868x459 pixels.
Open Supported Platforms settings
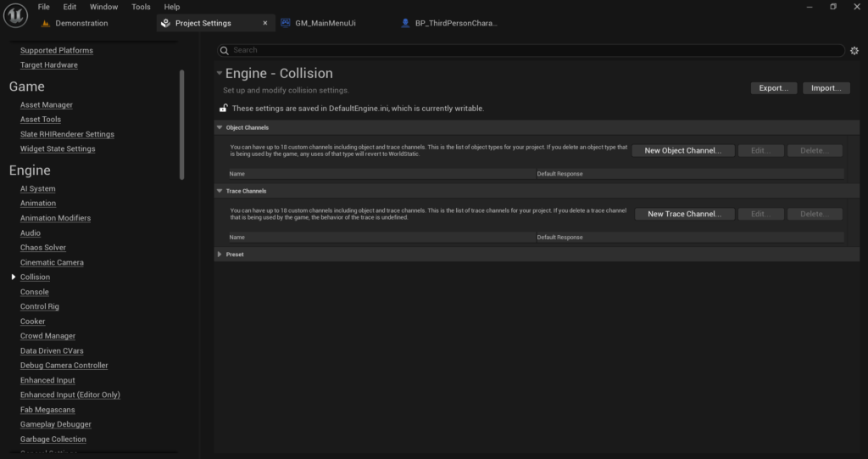57,50
